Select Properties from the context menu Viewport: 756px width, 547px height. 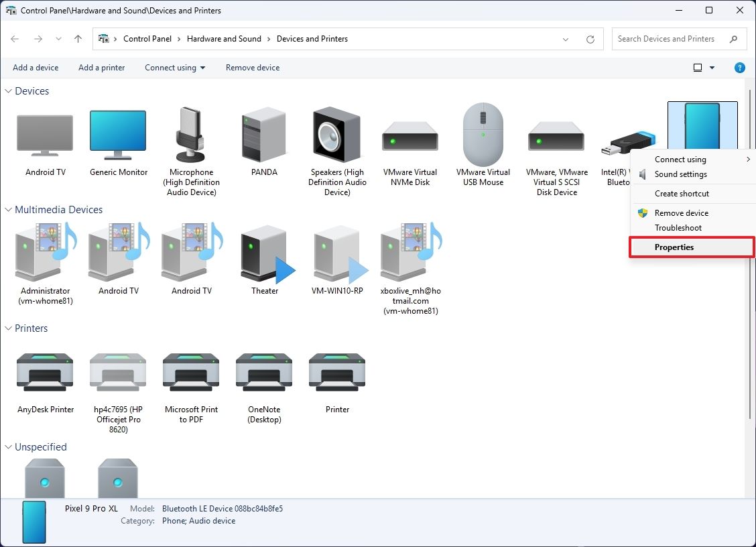pyautogui.click(x=673, y=247)
